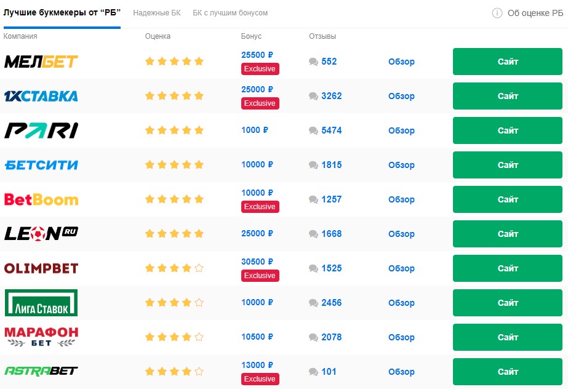The height and width of the screenshot is (392, 568).
Task: Open the Astrabet logo
Action: pos(41,371)
